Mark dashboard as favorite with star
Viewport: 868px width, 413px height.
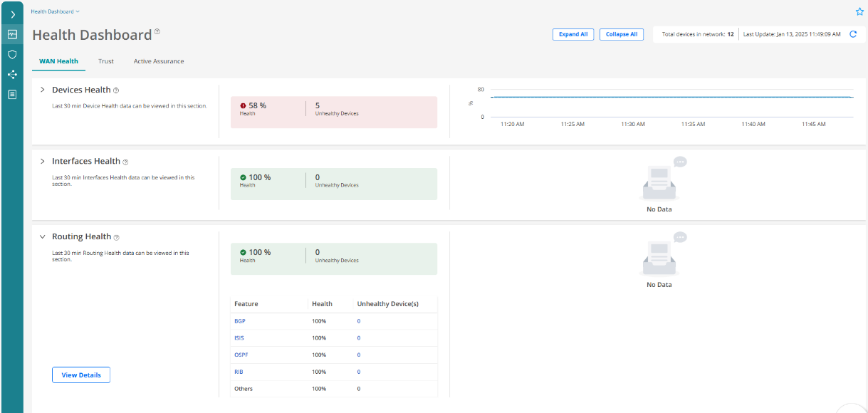[859, 11]
